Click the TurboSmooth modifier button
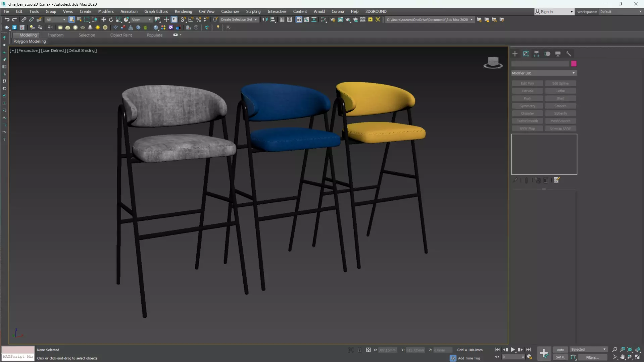Viewport: 644px width, 362px height. pos(527,121)
